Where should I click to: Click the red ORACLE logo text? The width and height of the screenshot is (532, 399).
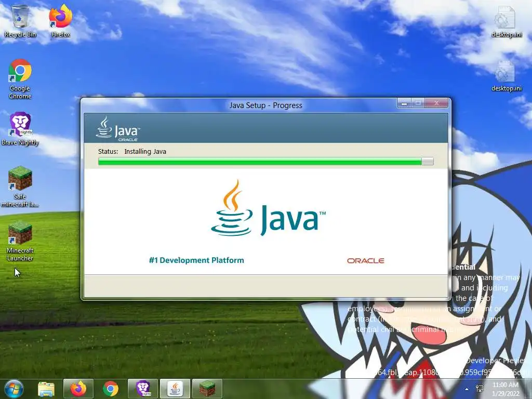[365, 261]
